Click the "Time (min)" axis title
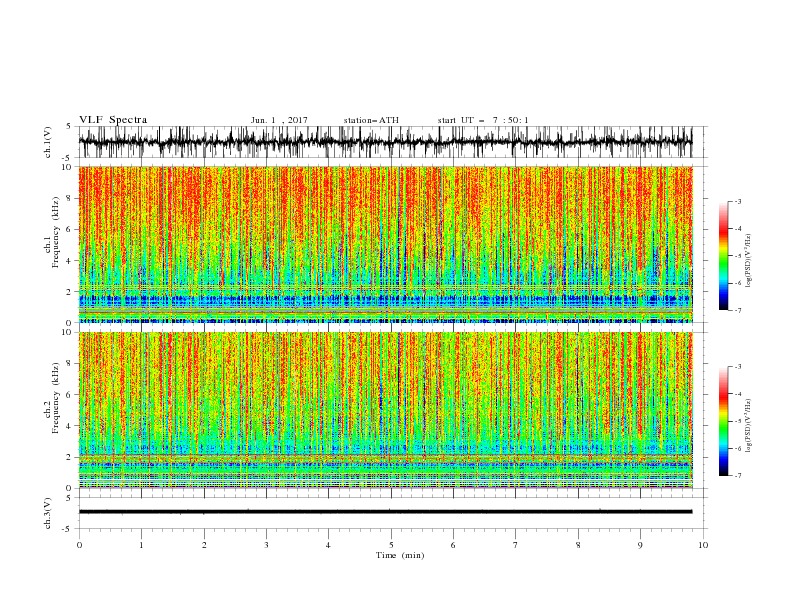 400,555
